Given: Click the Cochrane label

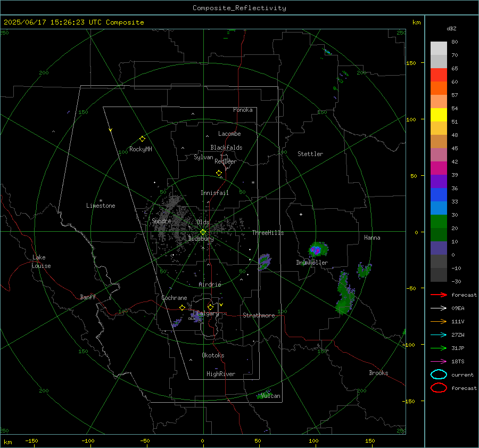Looking at the screenshot, I should [x=174, y=298].
